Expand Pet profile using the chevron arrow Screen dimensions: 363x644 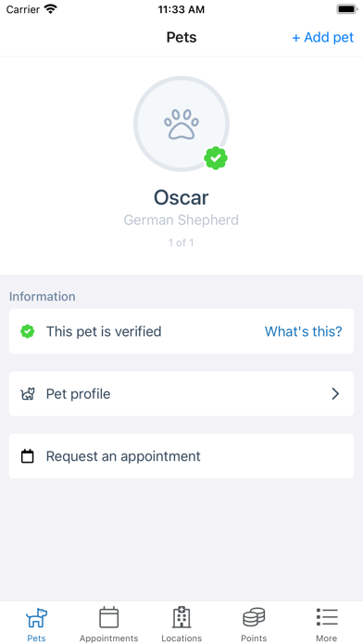335,394
